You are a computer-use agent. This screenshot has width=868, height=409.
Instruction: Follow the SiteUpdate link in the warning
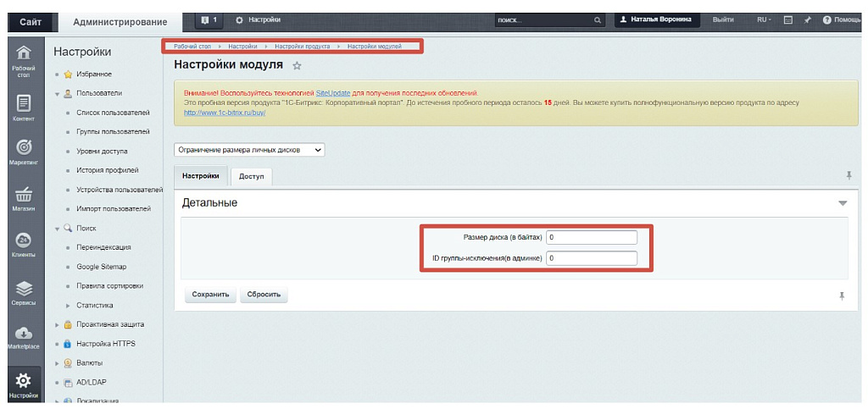pyautogui.click(x=333, y=92)
